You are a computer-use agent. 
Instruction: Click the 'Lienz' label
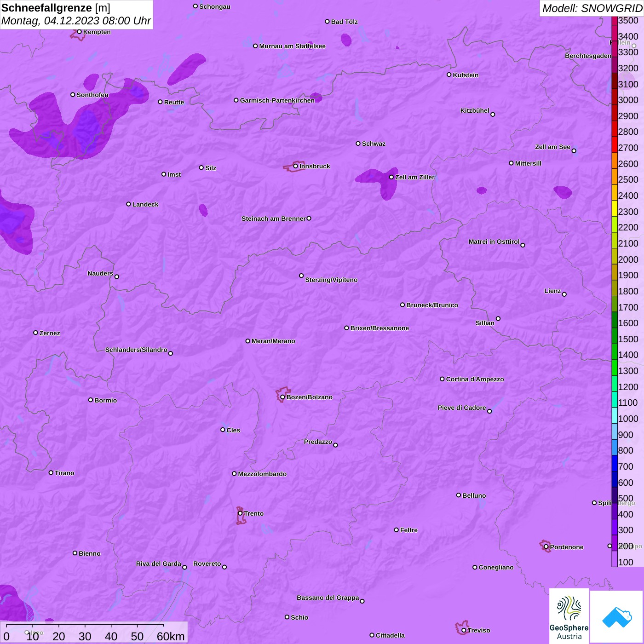552,291
